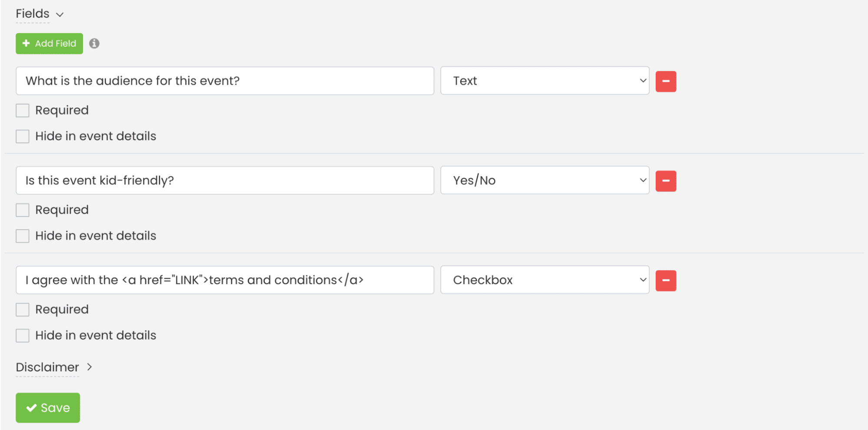Mark the terms and conditions field Required

(22, 309)
